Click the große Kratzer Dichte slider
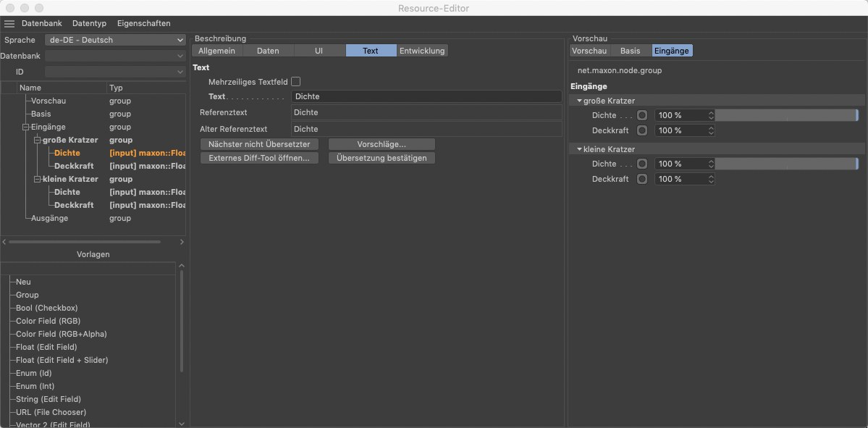This screenshot has height=428, width=868. 785,115
